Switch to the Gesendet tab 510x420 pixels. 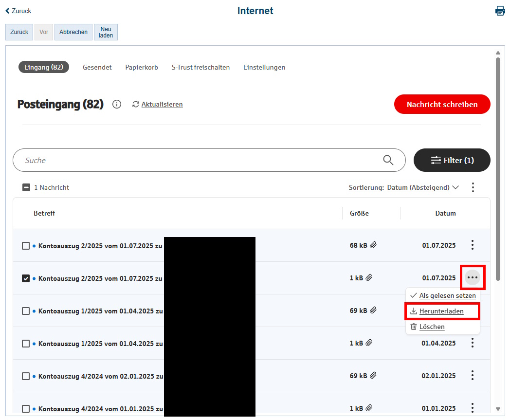[x=97, y=67]
